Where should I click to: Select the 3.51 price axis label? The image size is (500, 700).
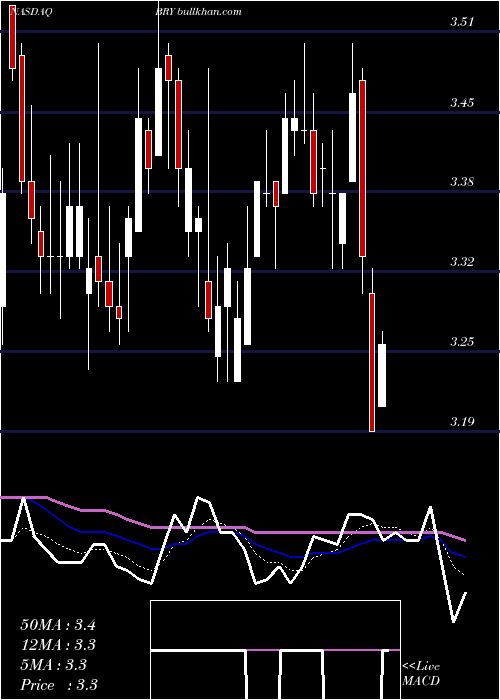coord(462,22)
